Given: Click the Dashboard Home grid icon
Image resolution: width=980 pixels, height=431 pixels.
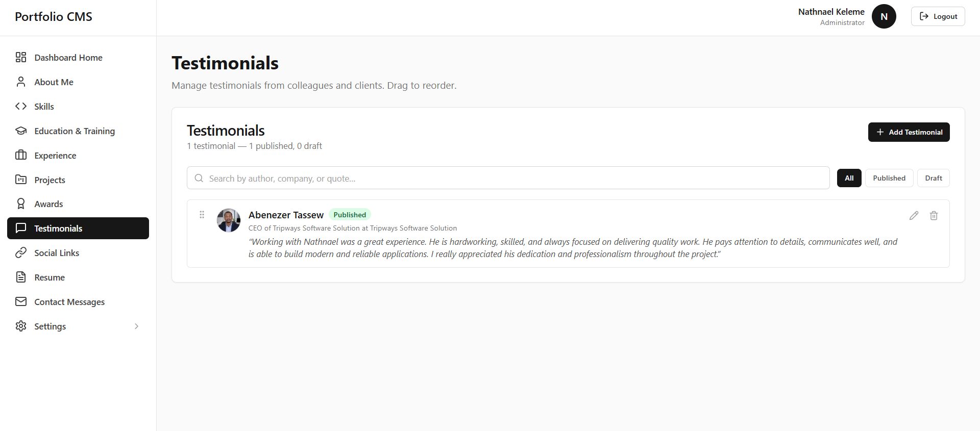Looking at the screenshot, I should 21,57.
